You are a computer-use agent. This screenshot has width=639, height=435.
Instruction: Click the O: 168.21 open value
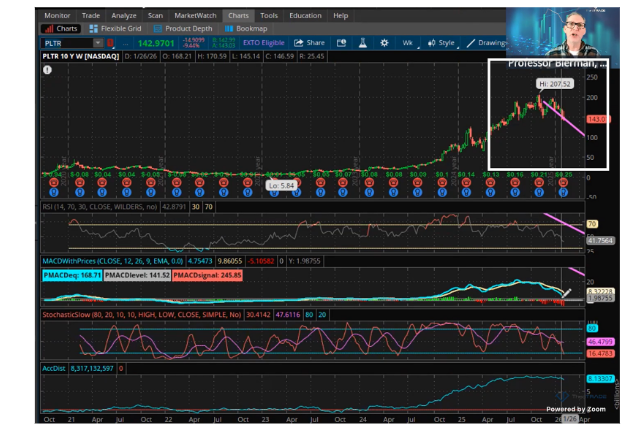(x=177, y=56)
